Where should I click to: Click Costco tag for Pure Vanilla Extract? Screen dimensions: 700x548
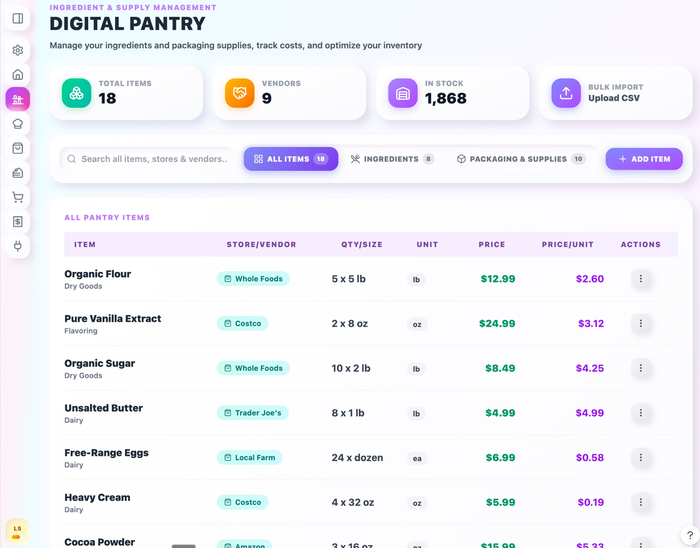click(242, 323)
